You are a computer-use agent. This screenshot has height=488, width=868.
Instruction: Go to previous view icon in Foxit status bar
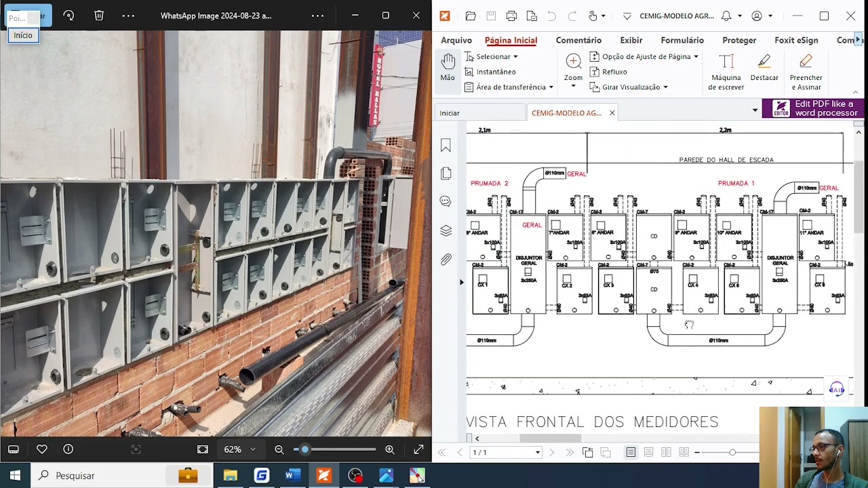pyautogui.click(x=587, y=452)
